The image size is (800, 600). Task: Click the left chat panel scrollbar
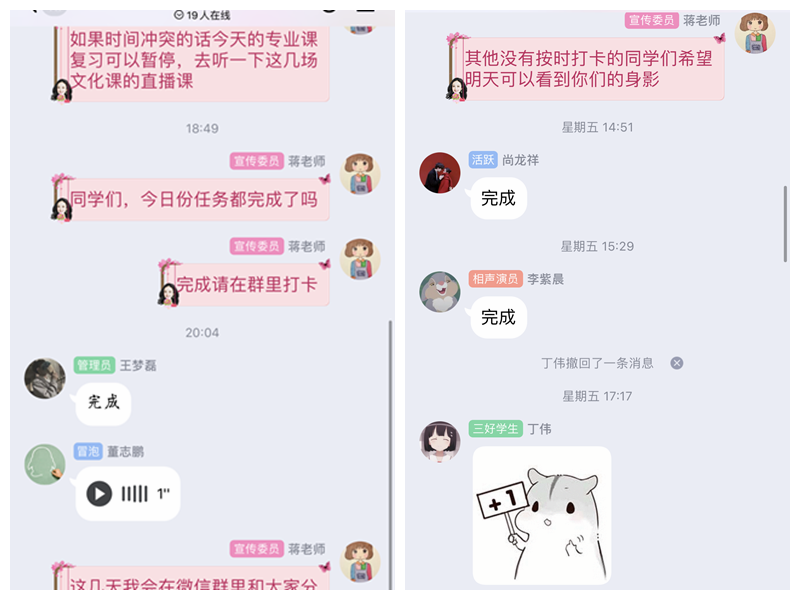coord(390,454)
